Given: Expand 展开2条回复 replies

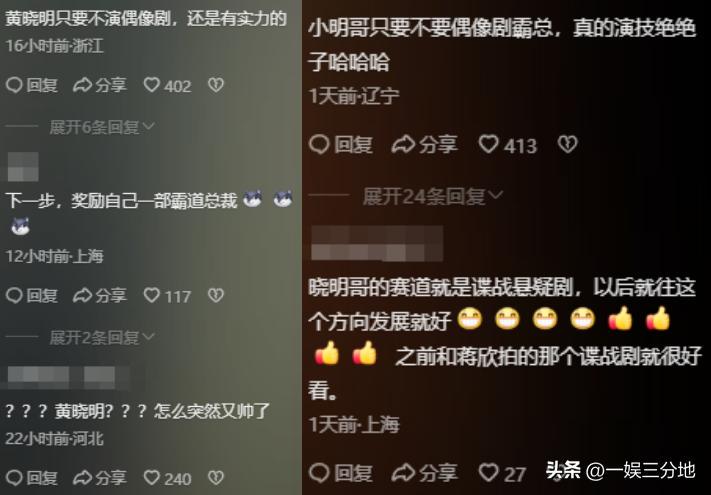Looking at the screenshot, I should pyautogui.click(x=102, y=338).
